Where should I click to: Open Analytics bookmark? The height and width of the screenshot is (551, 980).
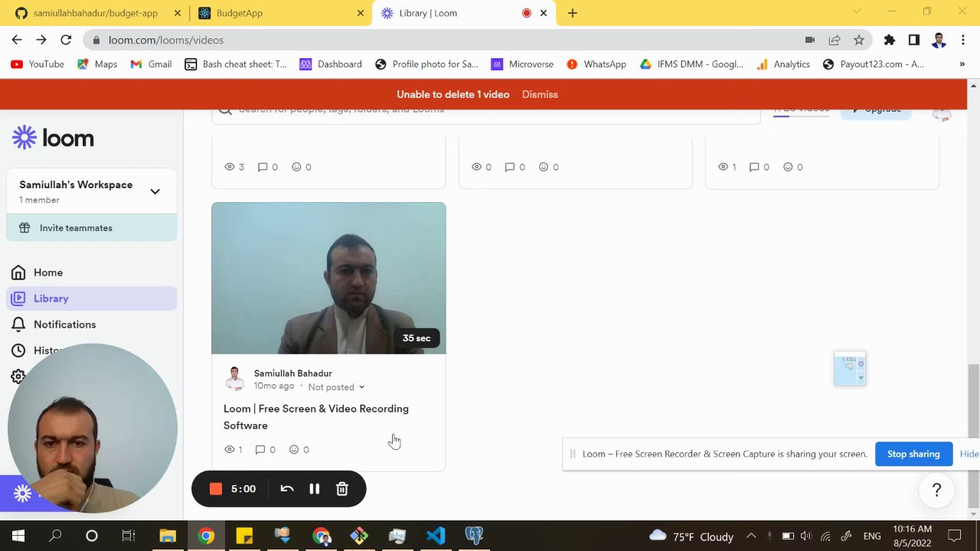(783, 64)
